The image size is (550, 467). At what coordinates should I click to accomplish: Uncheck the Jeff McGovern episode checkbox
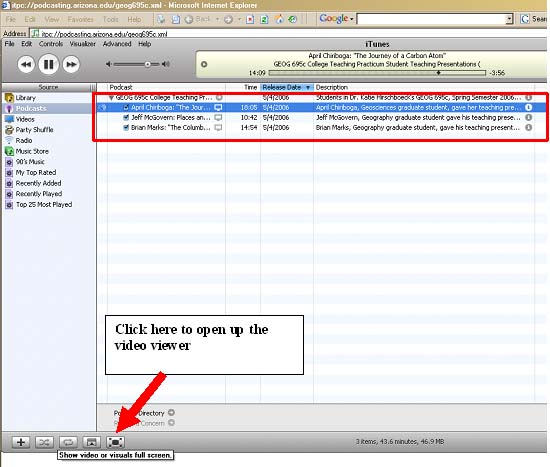click(x=126, y=117)
